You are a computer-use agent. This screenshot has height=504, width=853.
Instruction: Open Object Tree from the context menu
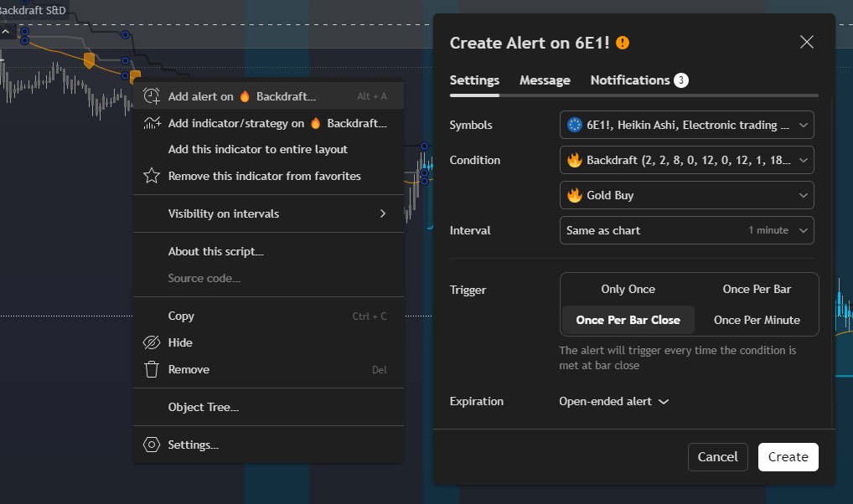[x=268, y=407]
